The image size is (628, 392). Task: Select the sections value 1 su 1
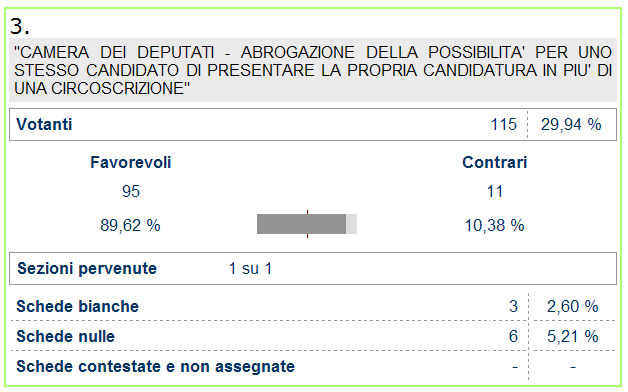[x=250, y=269]
